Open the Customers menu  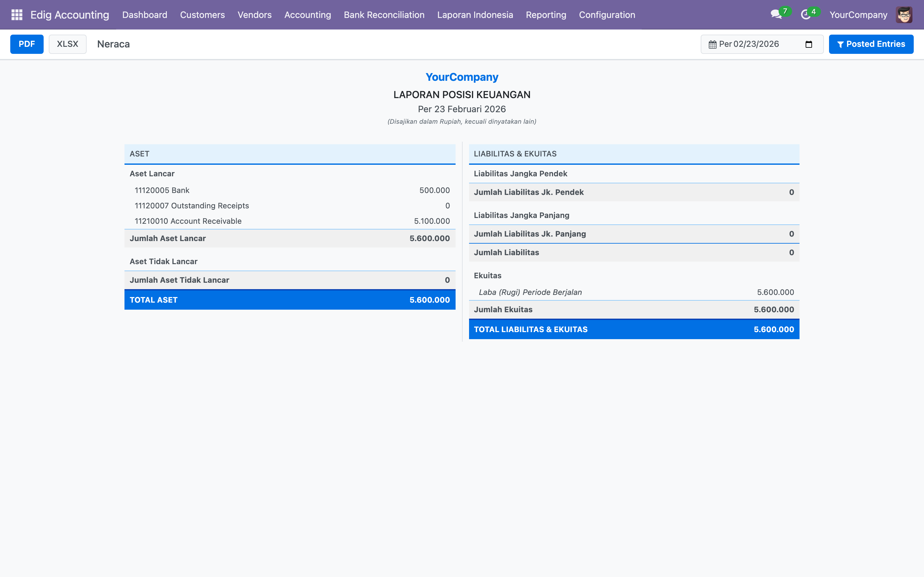pyautogui.click(x=202, y=14)
